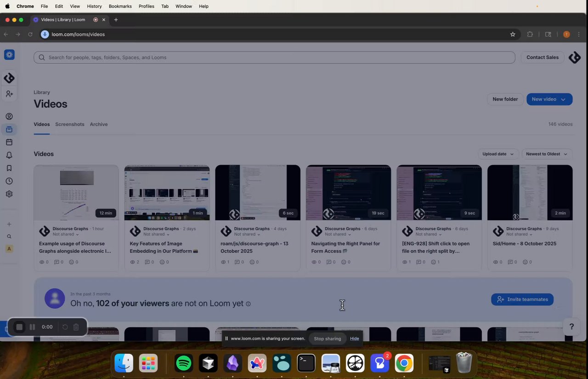Click Stop sharing button
This screenshot has height=379, width=588.
[327, 339]
